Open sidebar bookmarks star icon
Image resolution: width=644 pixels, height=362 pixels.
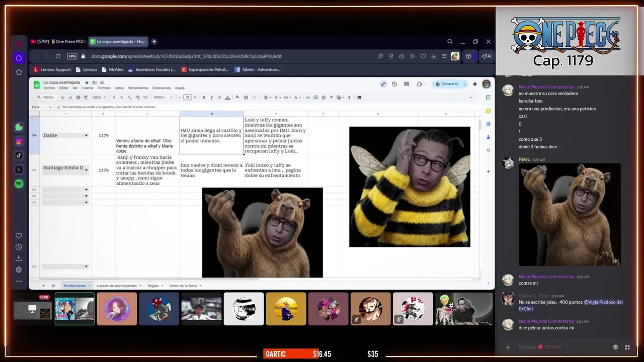[19, 72]
